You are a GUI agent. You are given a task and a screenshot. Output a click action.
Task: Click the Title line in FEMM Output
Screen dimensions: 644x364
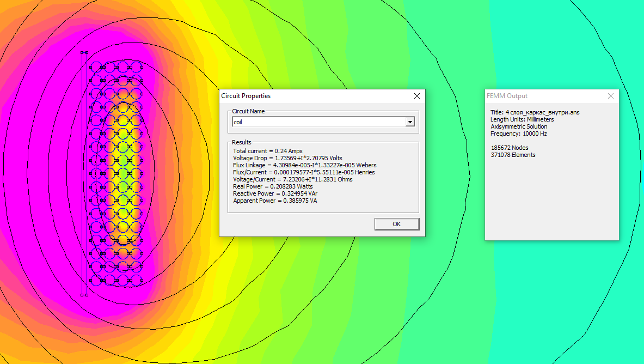pyautogui.click(x=535, y=112)
